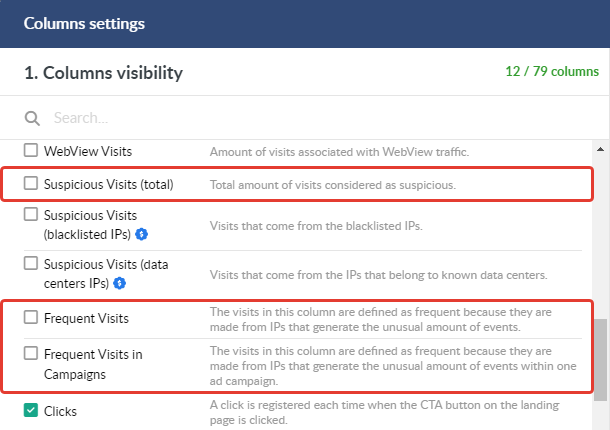Enable the WebView Visits checkbox

pos(31,150)
